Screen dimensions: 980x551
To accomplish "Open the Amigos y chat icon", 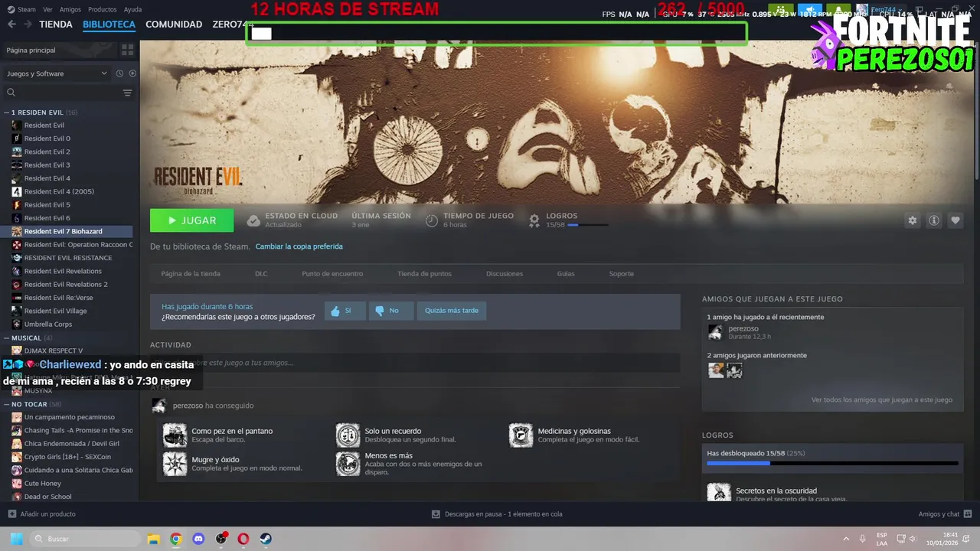I will click(x=968, y=514).
